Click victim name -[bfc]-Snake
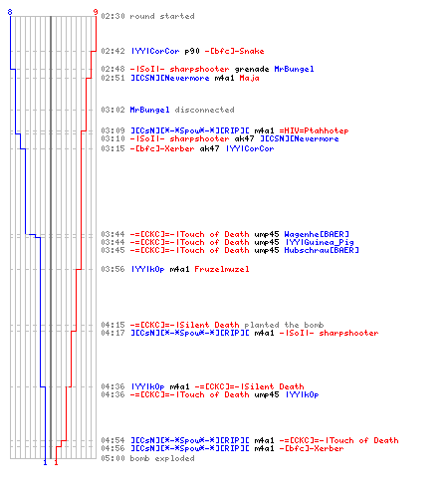Viewport: 448px width, 498px height. (234, 51)
